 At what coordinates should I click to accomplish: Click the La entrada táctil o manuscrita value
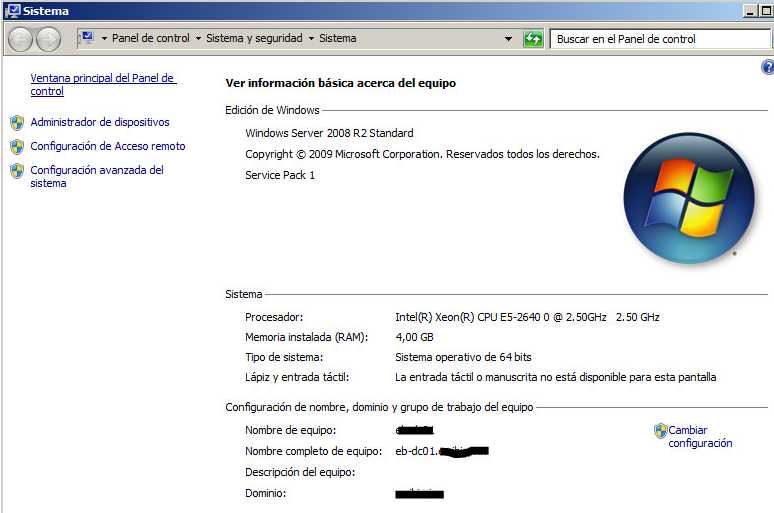coord(555,377)
